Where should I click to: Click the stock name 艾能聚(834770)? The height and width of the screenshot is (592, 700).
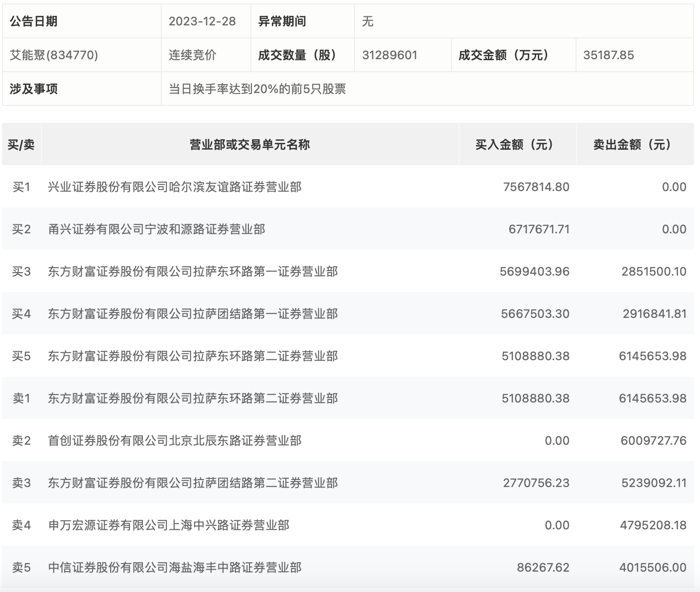54,55
